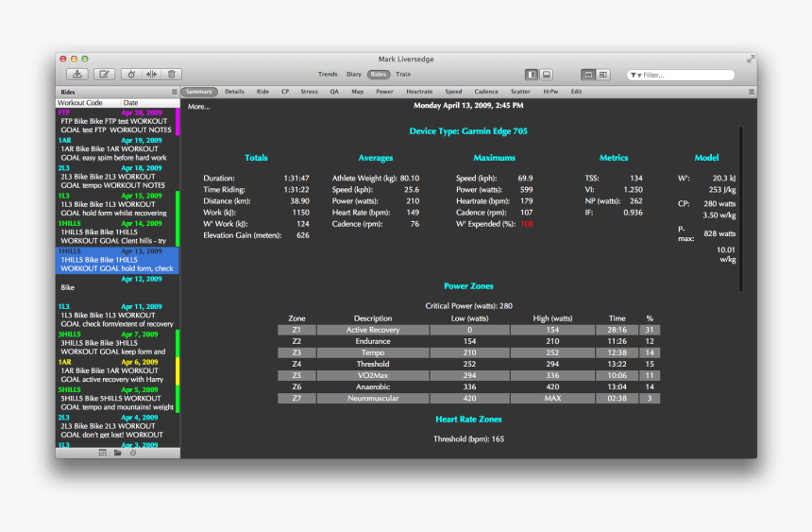This screenshot has height=532, width=812.
Task: Click the Z5 VO2Max description cell
Action: [373, 375]
